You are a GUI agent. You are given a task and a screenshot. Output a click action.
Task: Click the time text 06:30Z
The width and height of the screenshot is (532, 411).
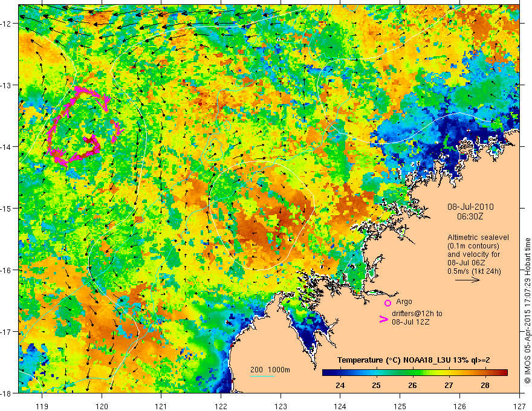[x=470, y=216]
